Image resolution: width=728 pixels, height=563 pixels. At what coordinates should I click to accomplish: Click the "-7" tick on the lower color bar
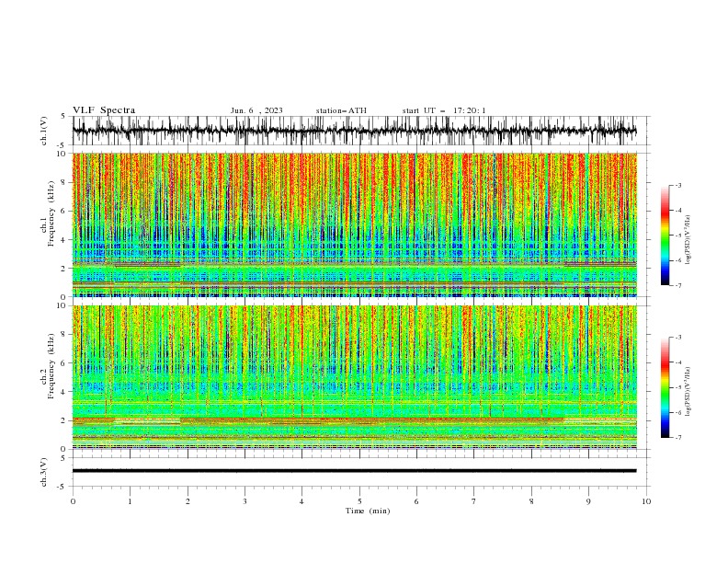pyautogui.click(x=677, y=438)
